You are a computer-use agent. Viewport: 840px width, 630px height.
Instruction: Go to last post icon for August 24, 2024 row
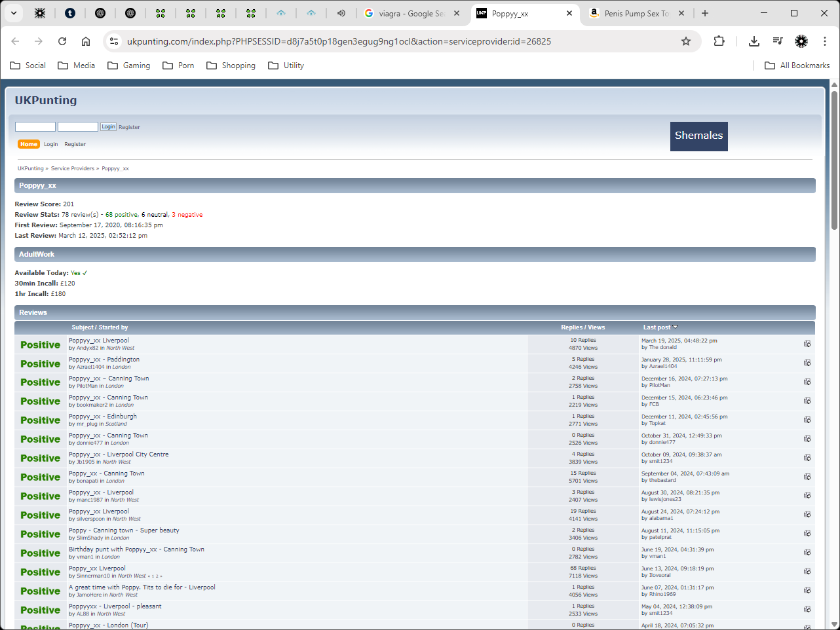pyautogui.click(x=807, y=515)
